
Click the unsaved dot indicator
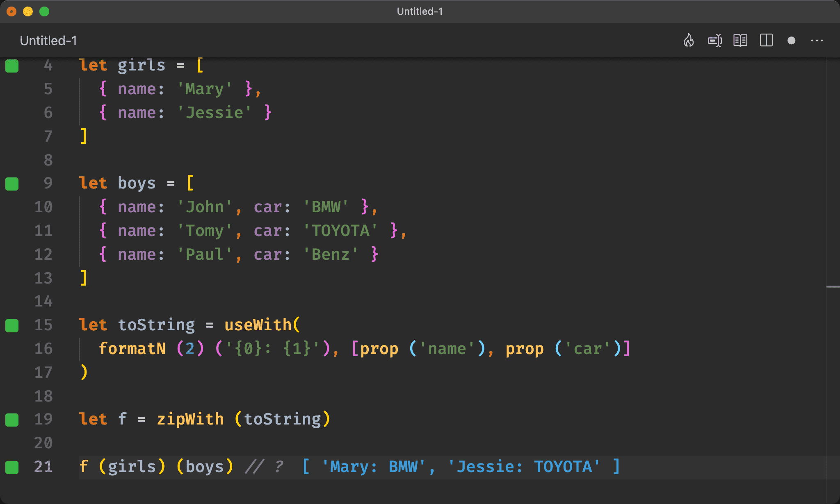coord(792,41)
